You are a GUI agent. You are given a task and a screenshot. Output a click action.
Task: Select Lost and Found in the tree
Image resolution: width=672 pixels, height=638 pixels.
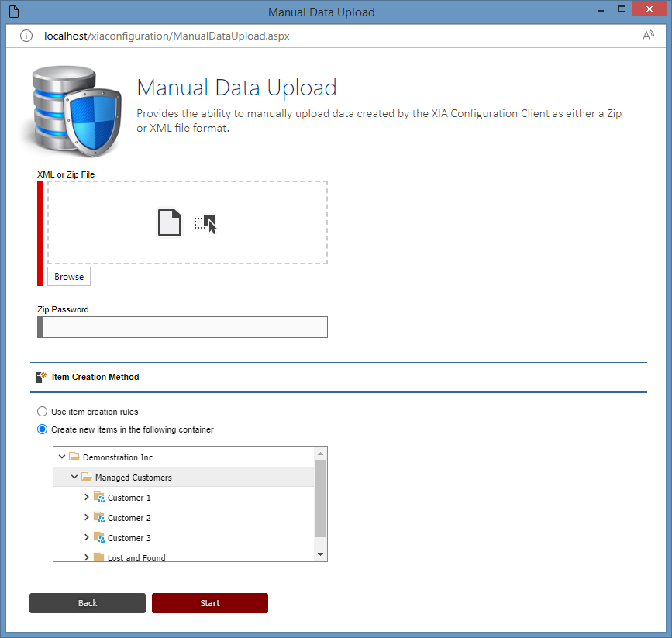point(136,557)
